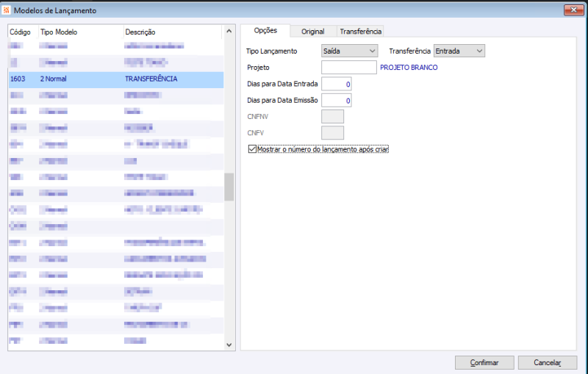Click the Cancelar button
The width and height of the screenshot is (588, 374).
547,362
